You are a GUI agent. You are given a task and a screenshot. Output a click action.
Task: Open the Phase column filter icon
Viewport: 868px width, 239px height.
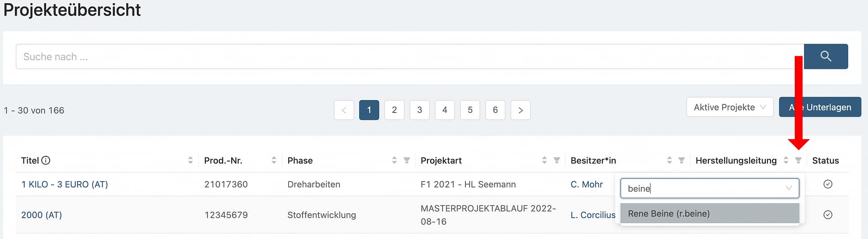(407, 160)
